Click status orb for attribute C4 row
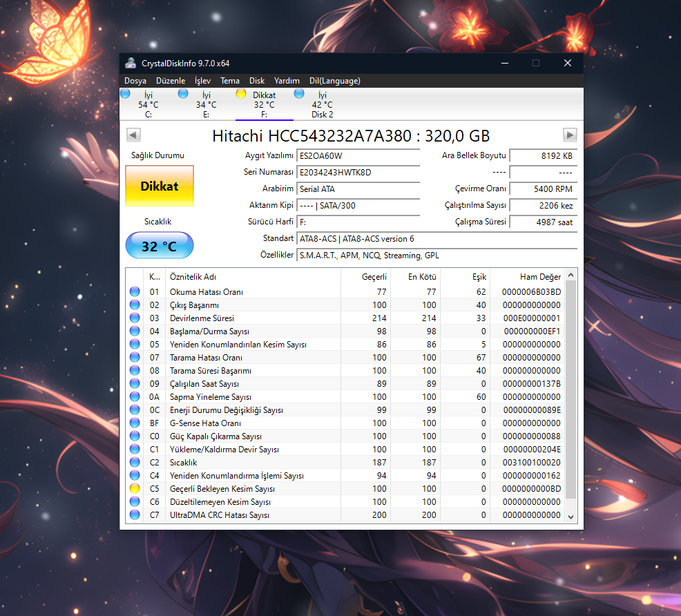 (135, 475)
